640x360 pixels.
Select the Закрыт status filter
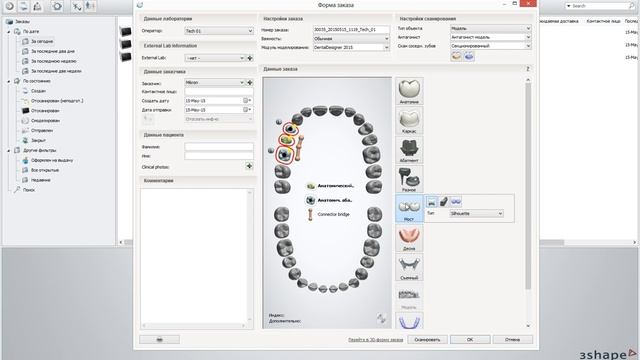[x=38, y=140]
